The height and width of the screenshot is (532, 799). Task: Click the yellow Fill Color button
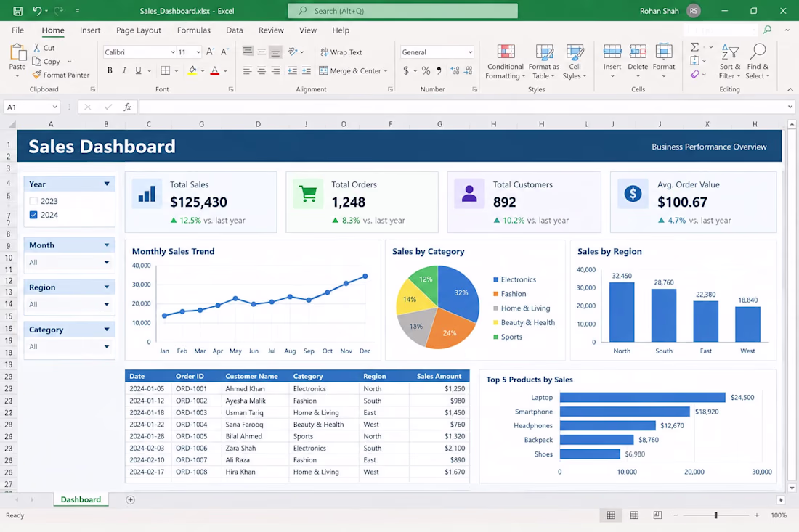coord(192,70)
